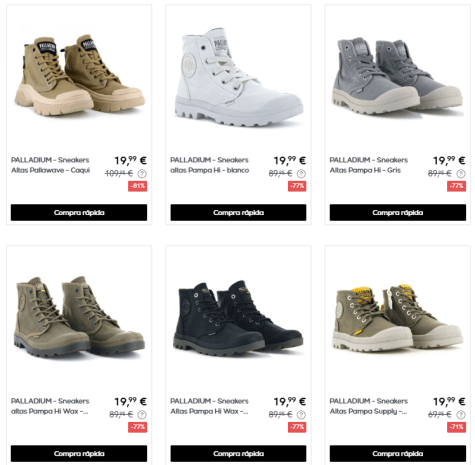Click Compra rápida for white Pampa Hi

pos(238,213)
